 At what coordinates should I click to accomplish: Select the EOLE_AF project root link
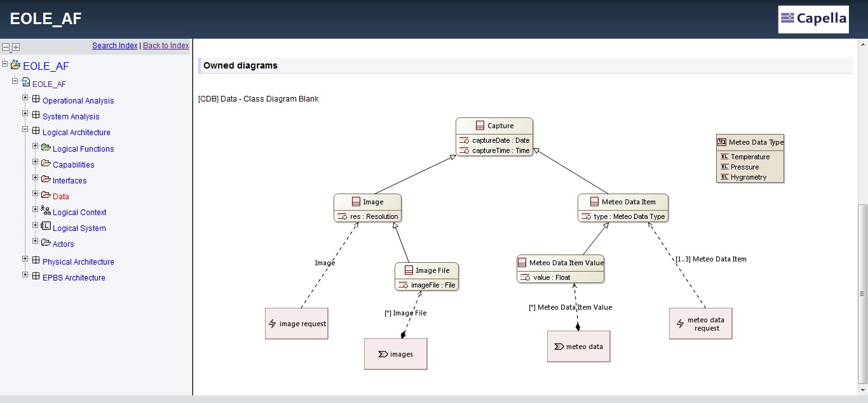point(46,66)
